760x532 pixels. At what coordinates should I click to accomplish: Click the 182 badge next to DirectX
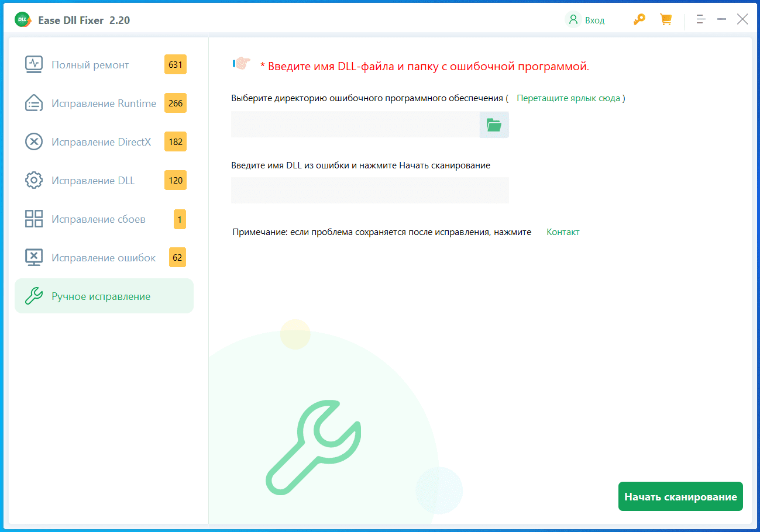click(176, 141)
